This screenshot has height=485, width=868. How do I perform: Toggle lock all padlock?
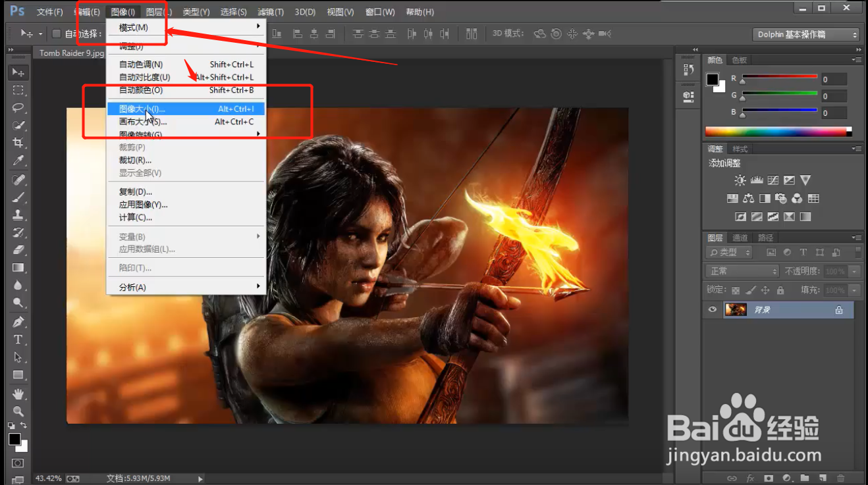pyautogui.click(x=780, y=290)
